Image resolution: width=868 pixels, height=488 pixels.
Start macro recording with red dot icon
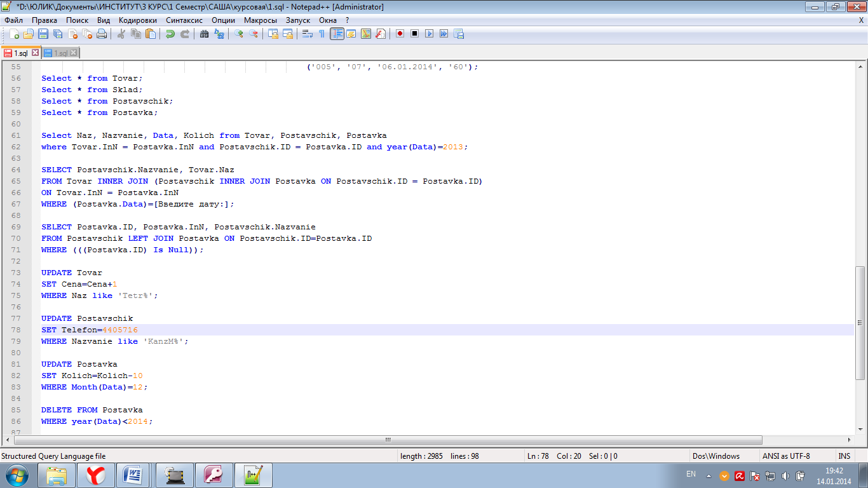(x=400, y=34)
